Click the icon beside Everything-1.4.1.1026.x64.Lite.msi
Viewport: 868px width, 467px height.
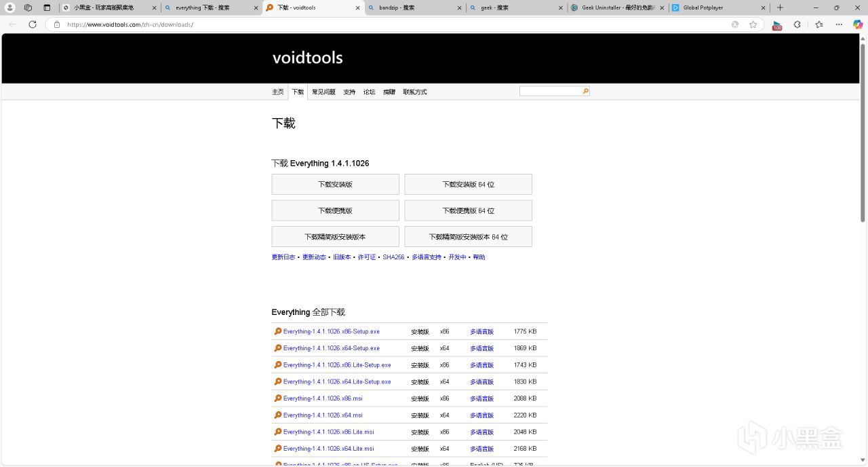[277, 449]
